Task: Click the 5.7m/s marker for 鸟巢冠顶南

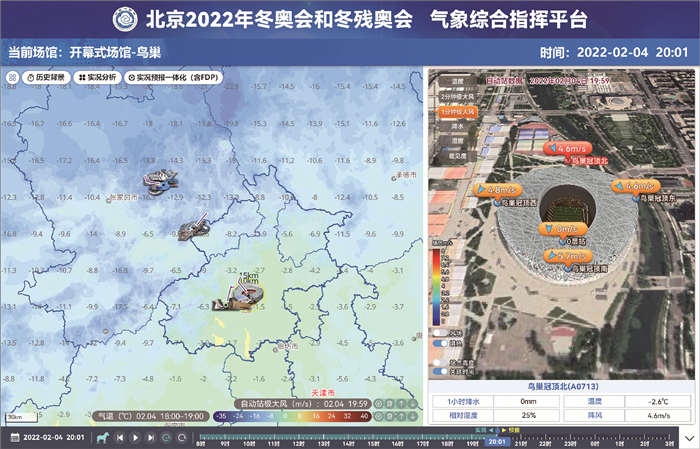Action: (x=568, y=256)
